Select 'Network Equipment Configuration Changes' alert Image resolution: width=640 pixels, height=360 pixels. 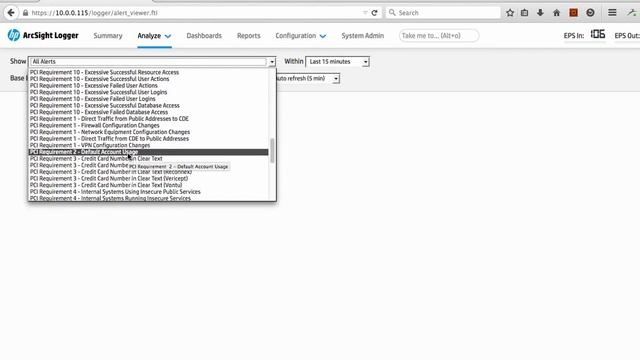coord(149,132)
